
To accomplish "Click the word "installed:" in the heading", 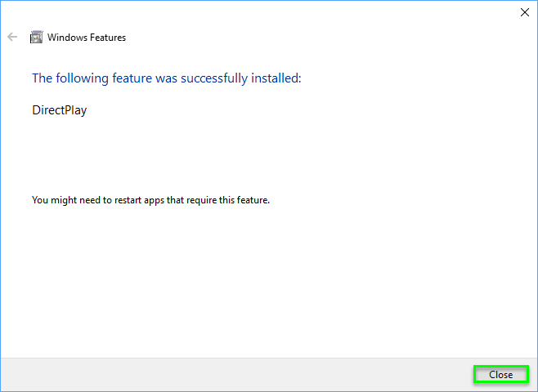I will (x=276, y=78).
